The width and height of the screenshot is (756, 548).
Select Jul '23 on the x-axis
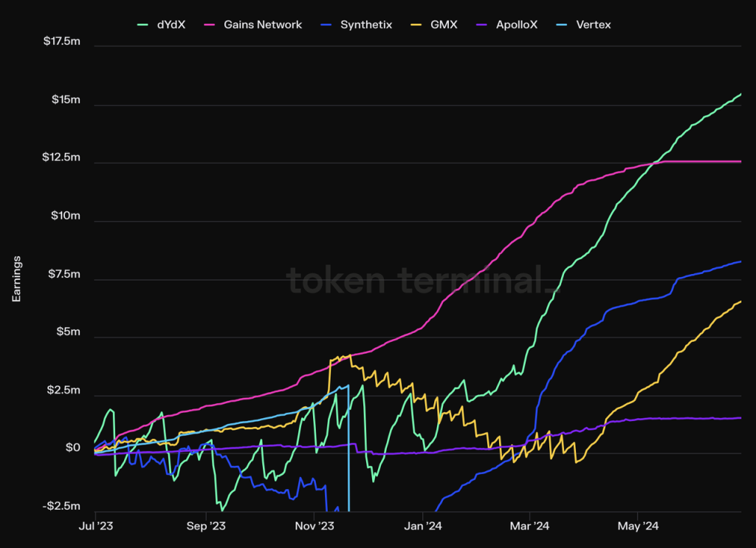(x=95, y=526)
